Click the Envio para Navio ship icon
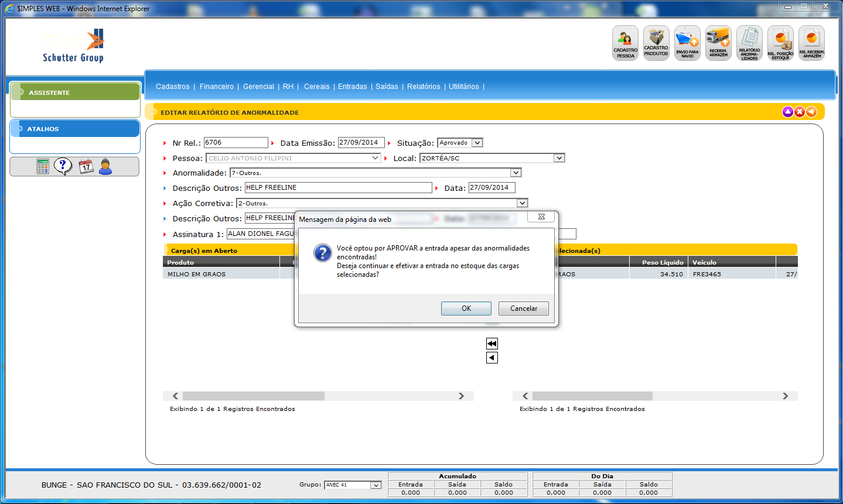 (x=687, y=43)
